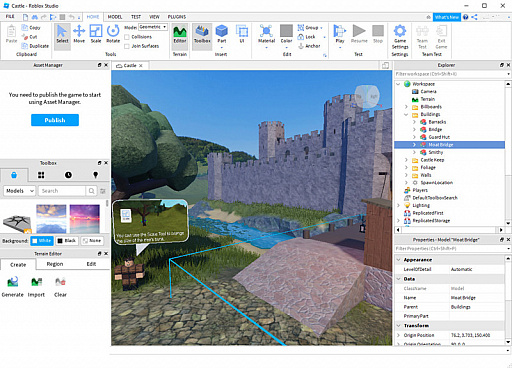Open the Models category dropdown in Toolbox
512x368 pixels.
[x=19, y=191]
